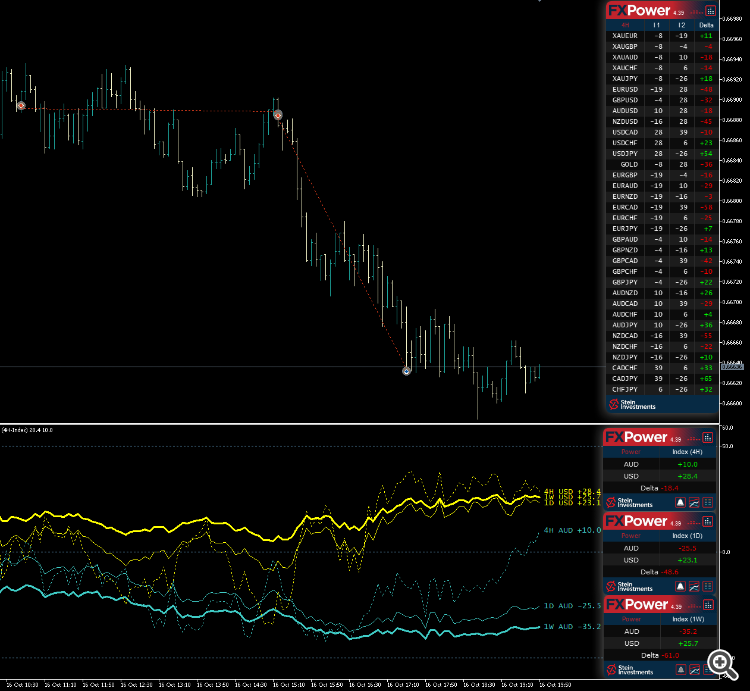Open the table icon in the top FXPower multi-pair panel

tap(710, 11)
